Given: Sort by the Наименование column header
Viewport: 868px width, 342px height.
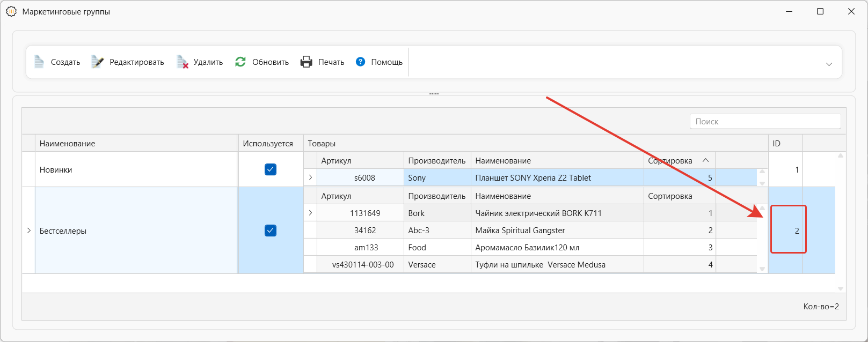Looking at the screenshot, I should (67, 144).
